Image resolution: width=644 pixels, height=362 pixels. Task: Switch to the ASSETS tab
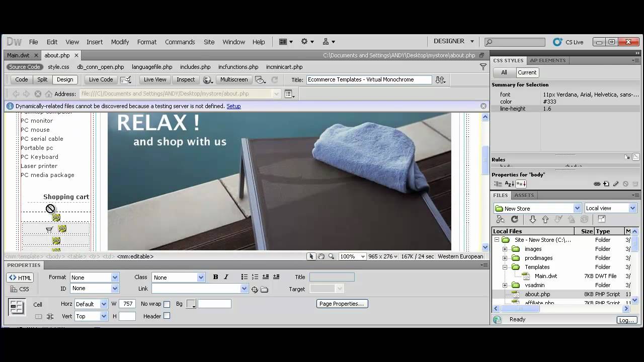(524, 195)
